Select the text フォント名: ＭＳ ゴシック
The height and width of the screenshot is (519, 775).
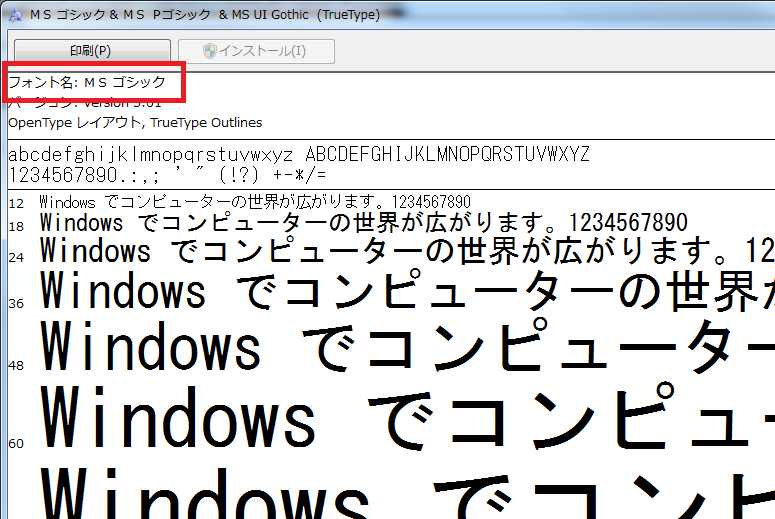(x=87, y=82)
